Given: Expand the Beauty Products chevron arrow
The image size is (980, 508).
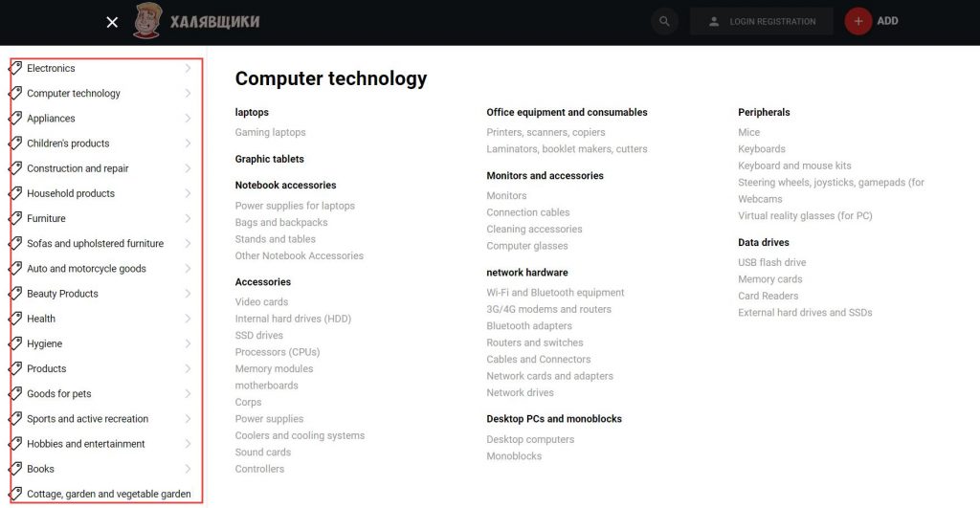Looking at the screenshot, I should (189, 293).
